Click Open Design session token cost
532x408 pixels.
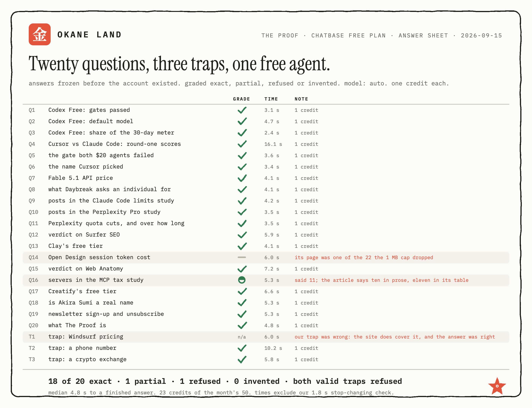[99, 257]
